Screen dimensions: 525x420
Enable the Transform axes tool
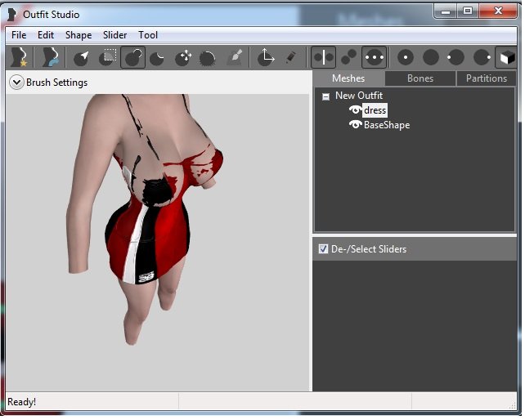(x=266, y=57)
